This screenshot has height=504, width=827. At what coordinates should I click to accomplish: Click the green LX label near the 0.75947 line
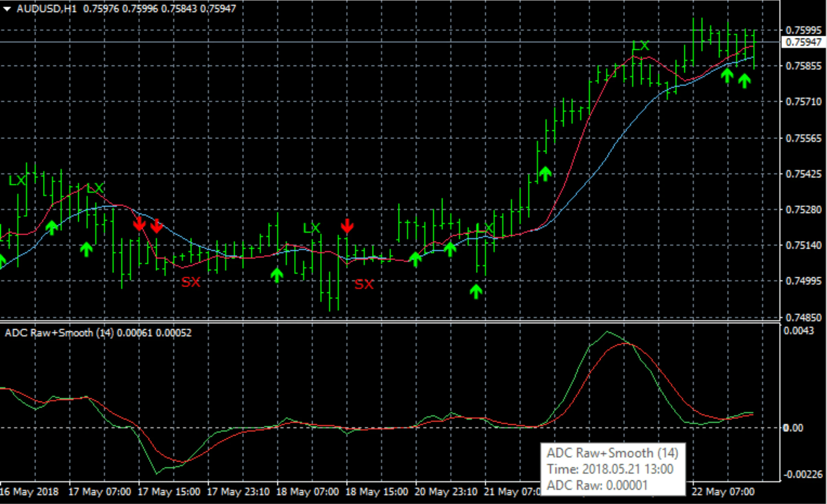coord(641,46)
